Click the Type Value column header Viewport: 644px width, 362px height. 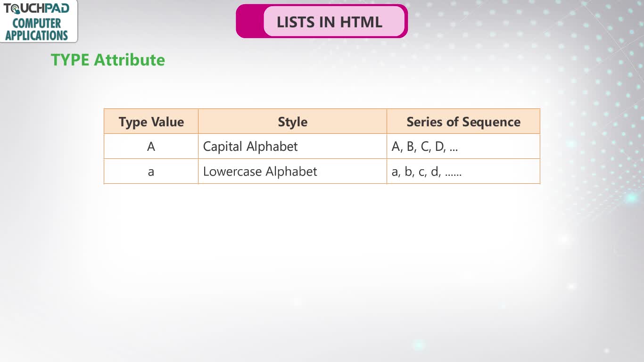[151, 122]
